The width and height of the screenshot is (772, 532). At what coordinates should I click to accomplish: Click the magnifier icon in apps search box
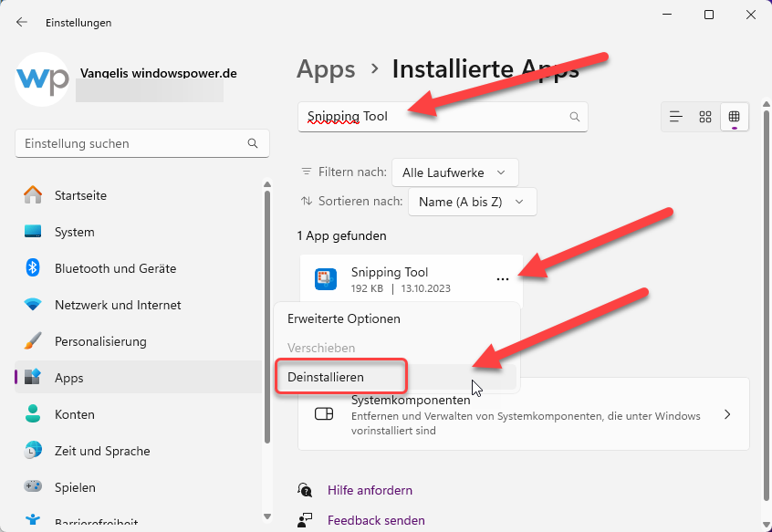pos(575,117)
